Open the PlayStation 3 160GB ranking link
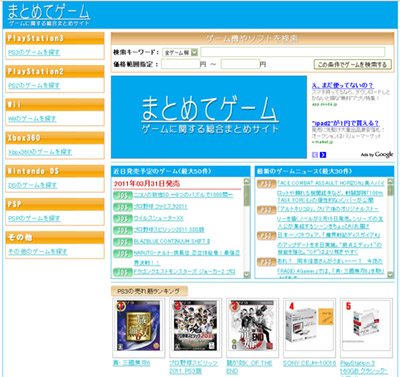400x377 pixels. (x=364, y=367)
